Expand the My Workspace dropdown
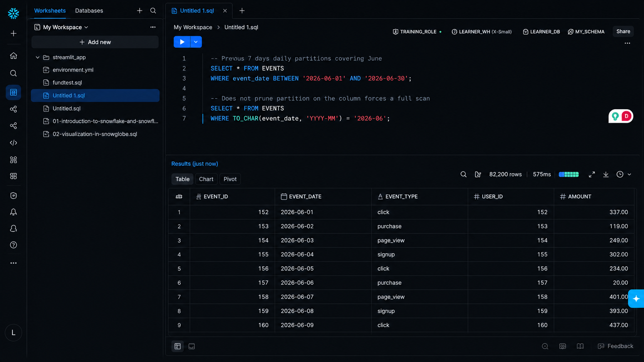Image resolution: width=644 pixels, height=362 pixels. click(x=62, y=27)
